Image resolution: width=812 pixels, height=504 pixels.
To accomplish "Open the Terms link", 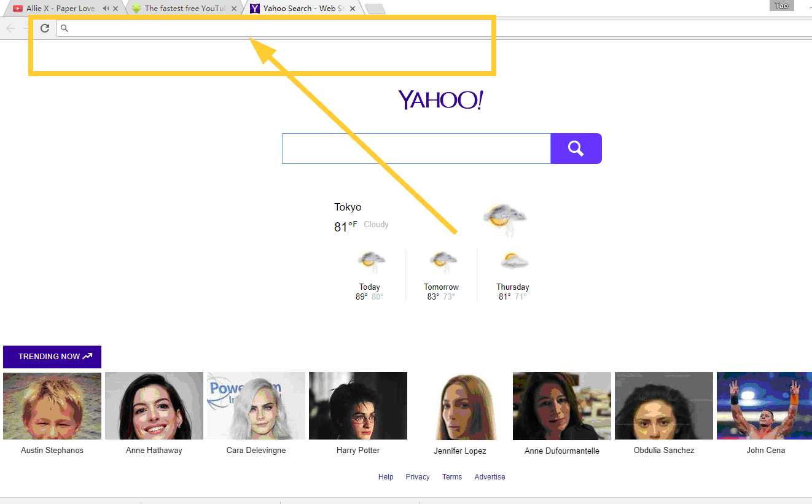I will [x=452, y=477].
